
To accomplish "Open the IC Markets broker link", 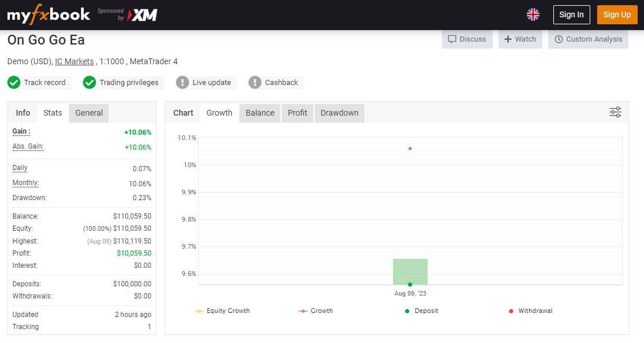I will [74, 61].
